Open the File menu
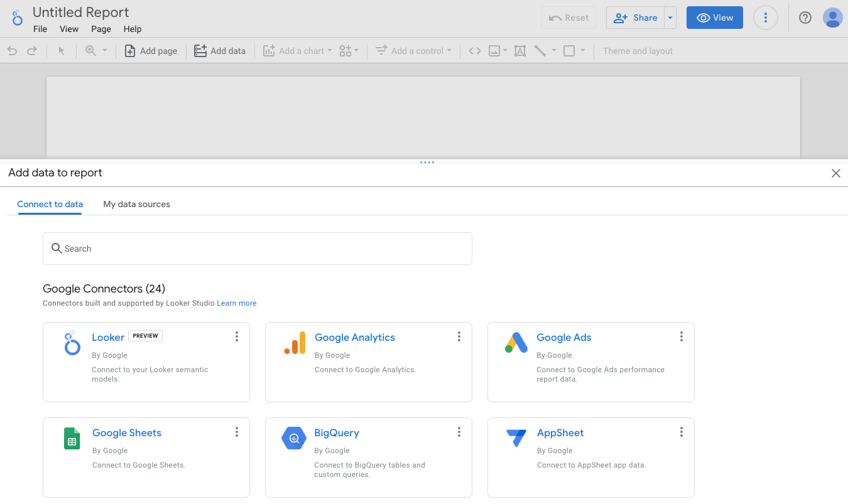848x504 pixels. click(40, 29)
